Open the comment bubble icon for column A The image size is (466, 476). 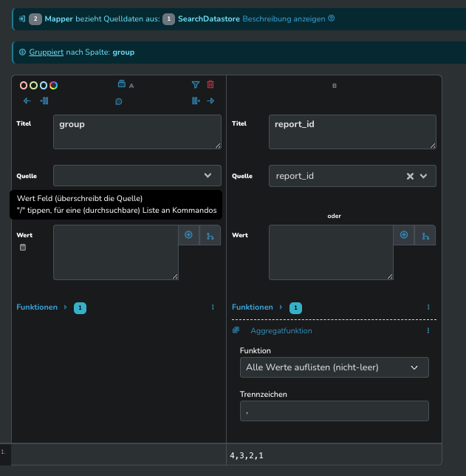click(x=119, y=101)
